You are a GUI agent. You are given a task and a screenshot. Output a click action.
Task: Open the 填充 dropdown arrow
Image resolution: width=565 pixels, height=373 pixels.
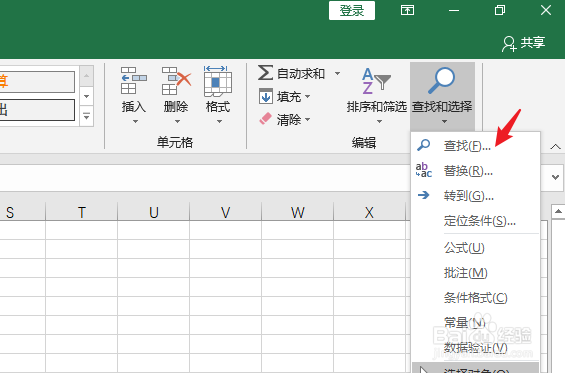pyautogui.click(x=307, y=96)
